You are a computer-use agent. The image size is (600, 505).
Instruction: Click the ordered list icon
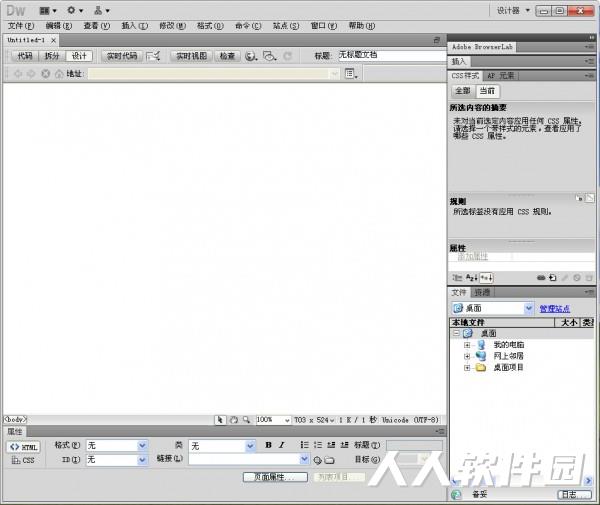(x=318, y=445)
